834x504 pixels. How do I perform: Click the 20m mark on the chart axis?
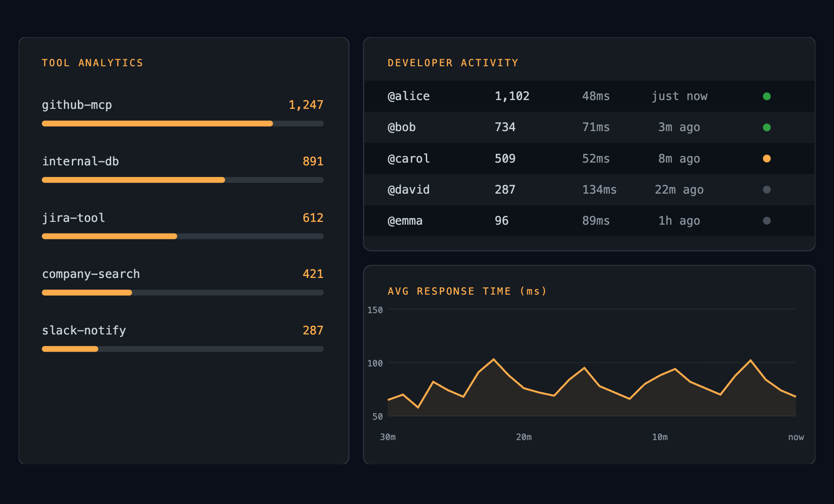click(x=523, y=437)
